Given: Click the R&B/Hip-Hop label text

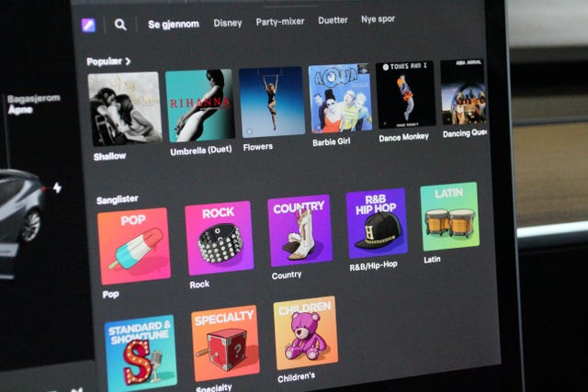Looking at the screenshot, I should 373,265.
